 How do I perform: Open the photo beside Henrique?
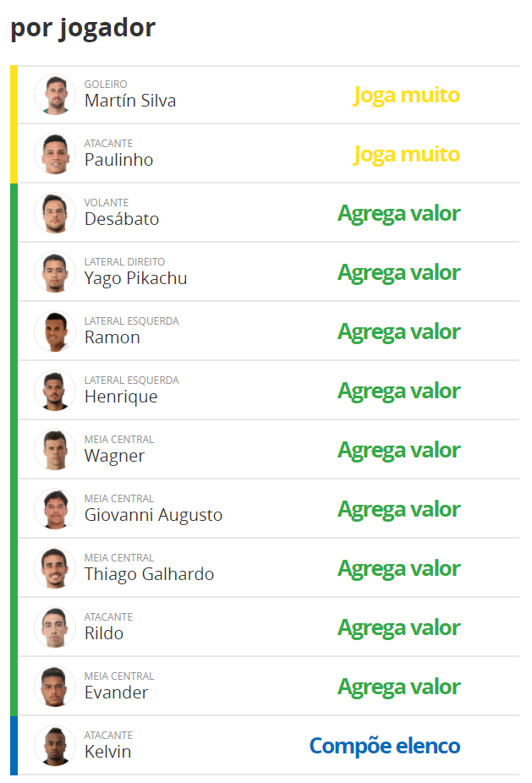(x=55, y=391)
